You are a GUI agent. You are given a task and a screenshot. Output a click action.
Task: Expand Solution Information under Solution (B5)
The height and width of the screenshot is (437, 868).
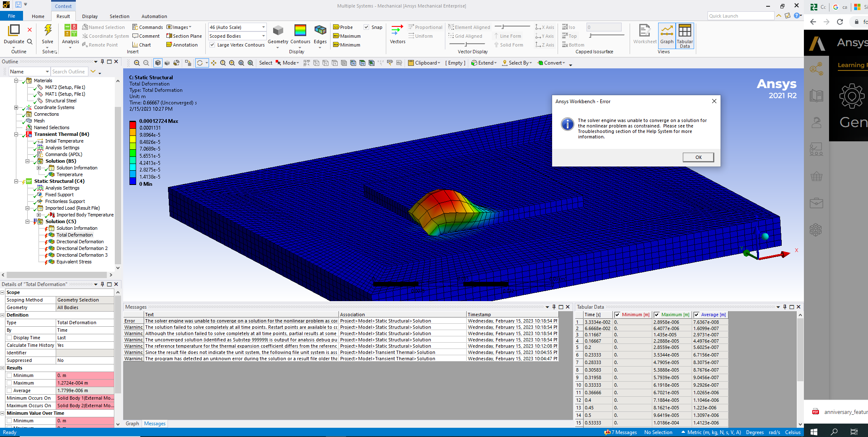pyautogui.click(x=39, y=168)
